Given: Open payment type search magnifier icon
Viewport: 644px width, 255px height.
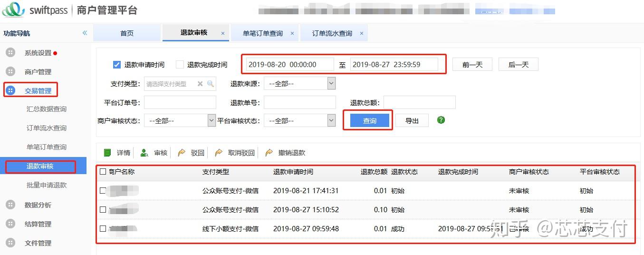Looking at the screenshot, I should pyautogui.click(x=211, y=84).
